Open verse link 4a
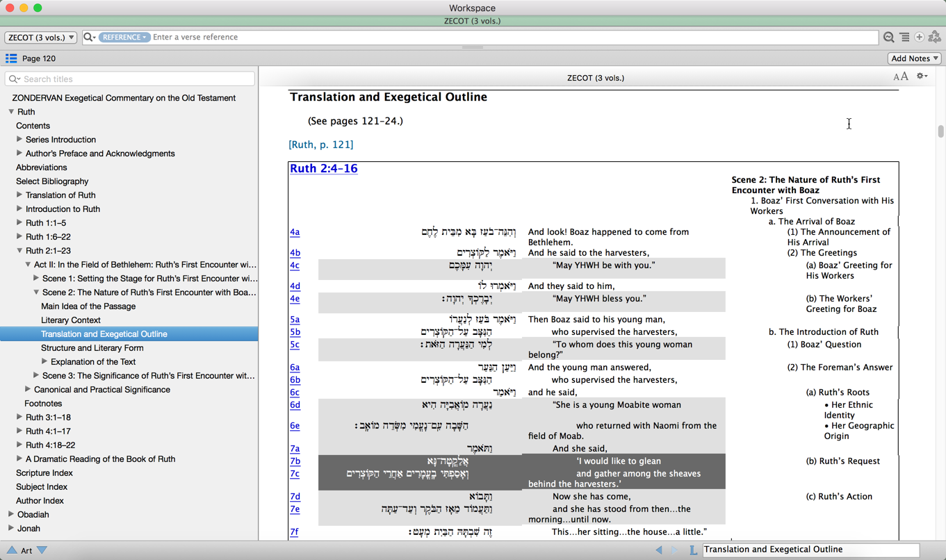This screenshot has width=946, height=560. (x=295, y=232)
